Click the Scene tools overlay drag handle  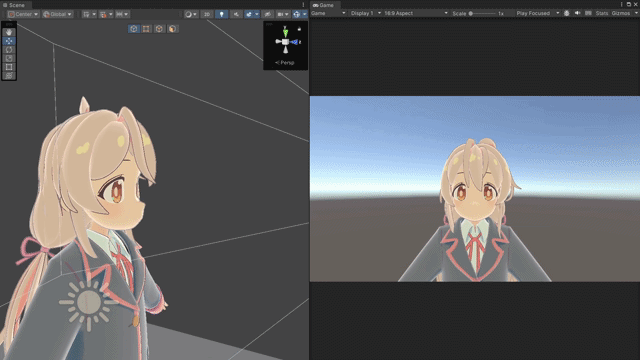point(9,24)
